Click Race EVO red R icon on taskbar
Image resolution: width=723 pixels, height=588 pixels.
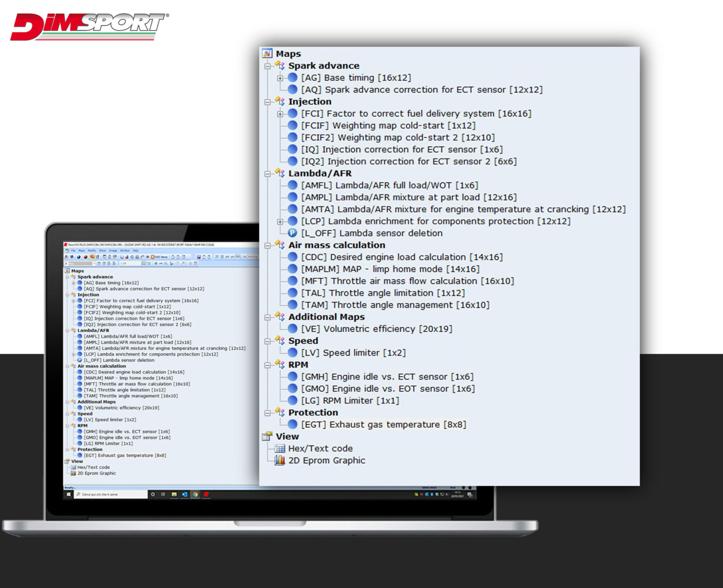[x=206, y=495]
